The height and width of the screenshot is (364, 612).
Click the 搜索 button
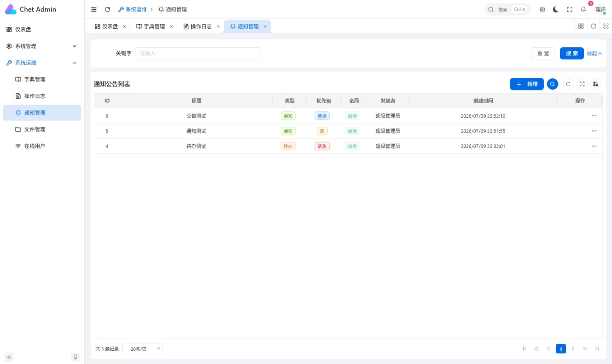pyautogui.click(x=572, y=53)
